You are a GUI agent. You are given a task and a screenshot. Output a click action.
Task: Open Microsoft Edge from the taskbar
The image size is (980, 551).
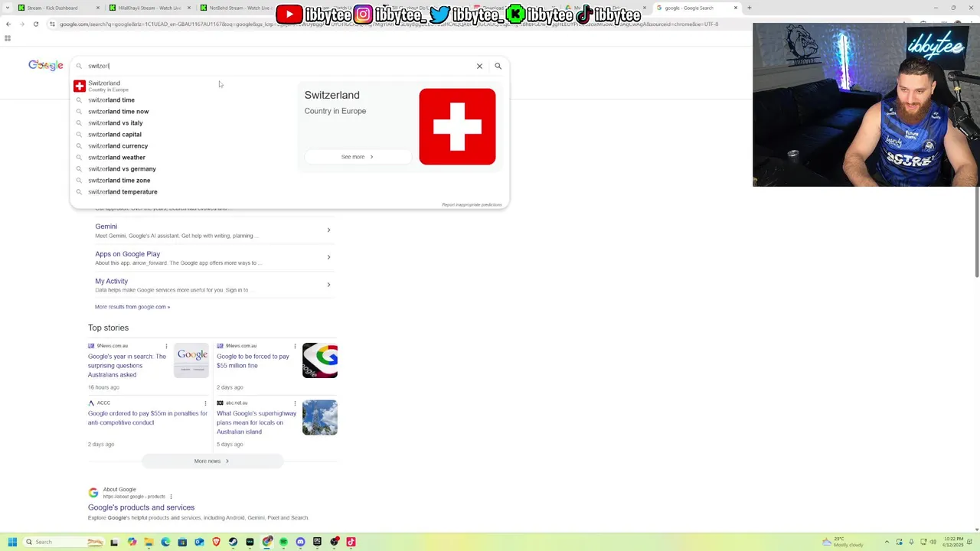pyautogui.click(x=165, y=542)
